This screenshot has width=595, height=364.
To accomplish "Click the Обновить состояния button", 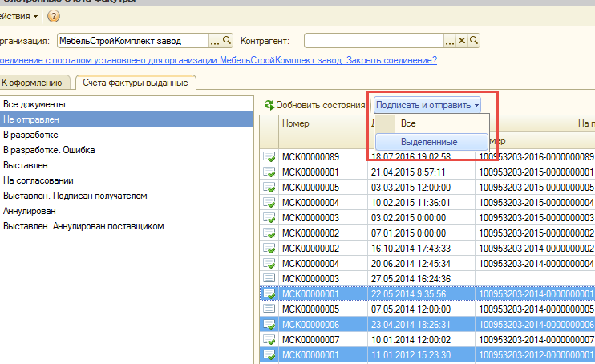I will 314,105.
